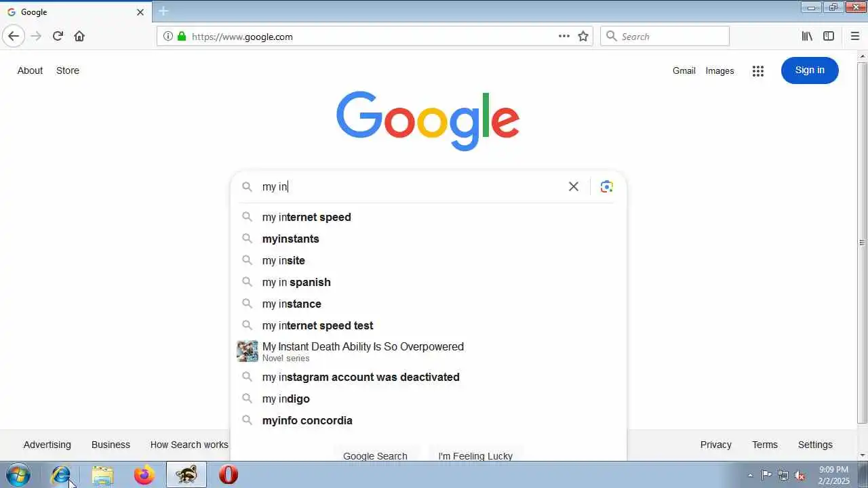Click the Sign in button
The height and width of the screenshot is (488, 868).
click(x=810, y=70)
